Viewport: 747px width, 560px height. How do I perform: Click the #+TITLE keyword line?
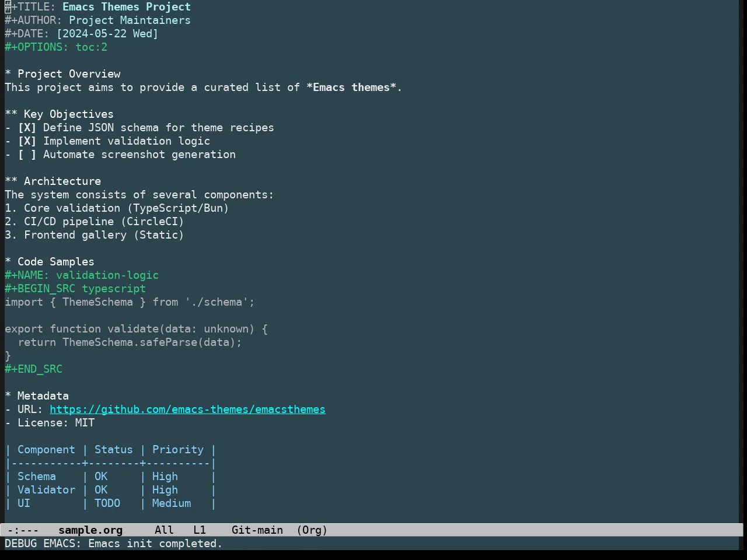(98, 7)
